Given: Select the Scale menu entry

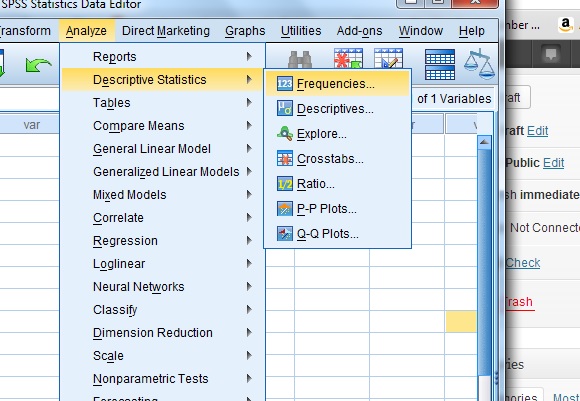Looking at the screenshot, I should click(163, 355).
